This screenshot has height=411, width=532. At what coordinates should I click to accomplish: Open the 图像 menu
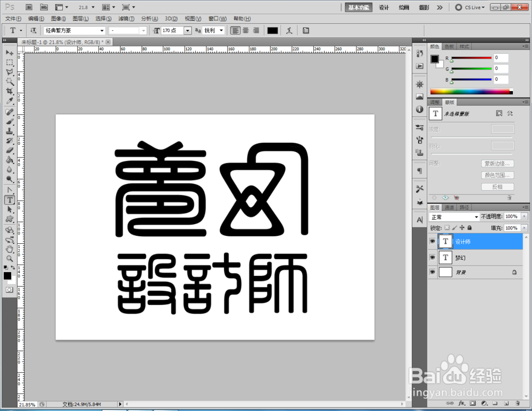coord(59,19)
